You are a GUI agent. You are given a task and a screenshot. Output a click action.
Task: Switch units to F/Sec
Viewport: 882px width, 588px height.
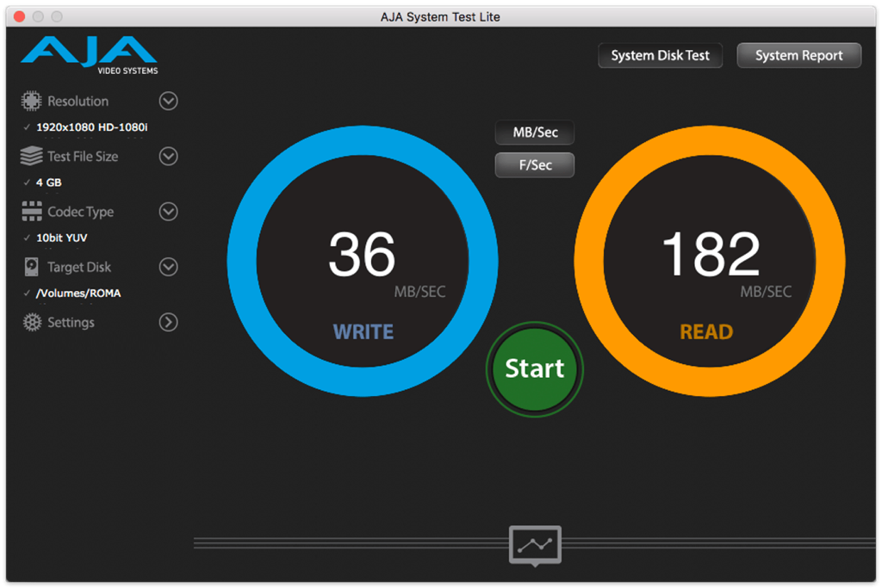click(x=535, y=164)
